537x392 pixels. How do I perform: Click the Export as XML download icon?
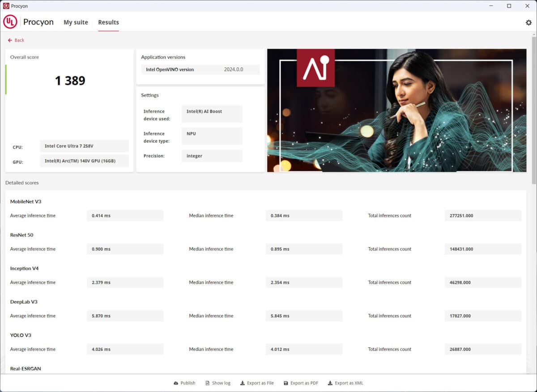pos(330,383)
